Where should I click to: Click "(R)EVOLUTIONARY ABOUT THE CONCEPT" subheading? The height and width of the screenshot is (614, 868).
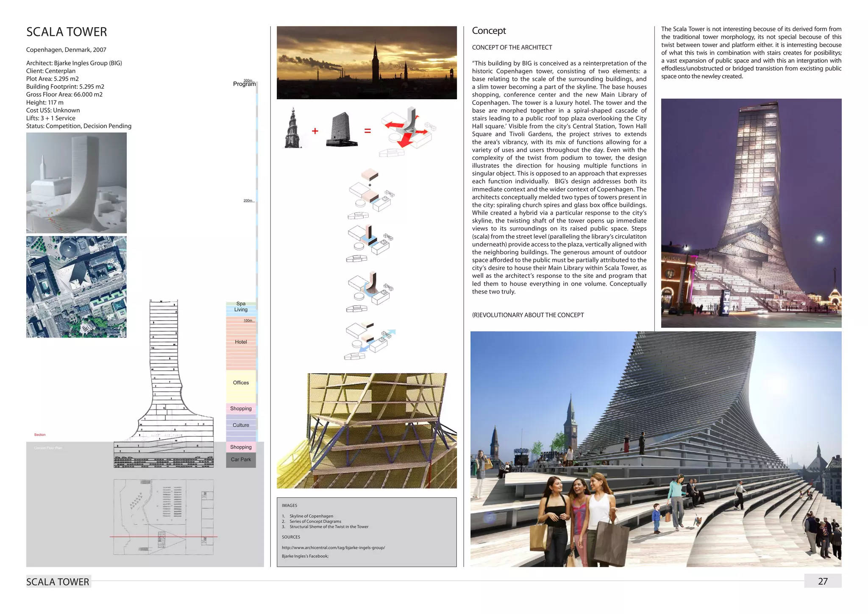click(x=528, y=315)
